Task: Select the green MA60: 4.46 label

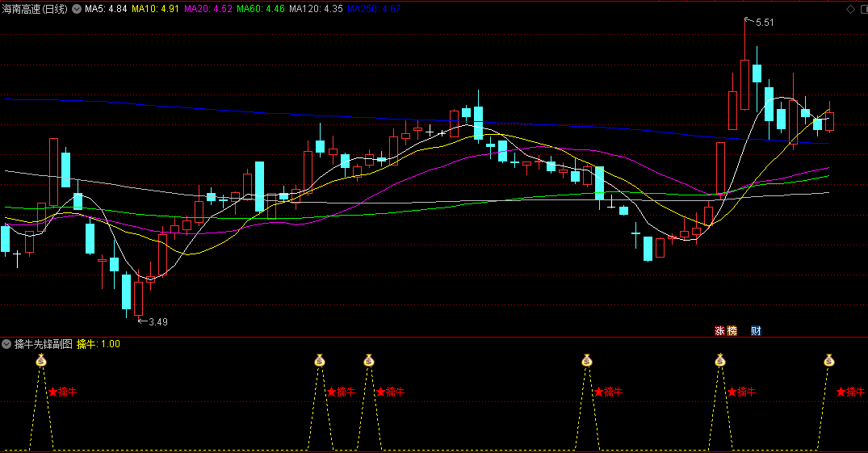Action: (x=260, y=9)
